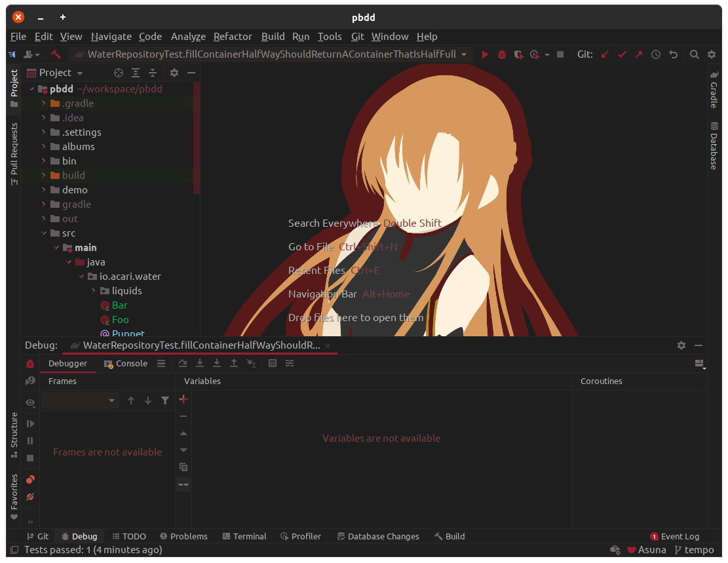728x563 pixels.
Task: Run with coverage icon
Action: pyautogui.click(x=518, y=54)
